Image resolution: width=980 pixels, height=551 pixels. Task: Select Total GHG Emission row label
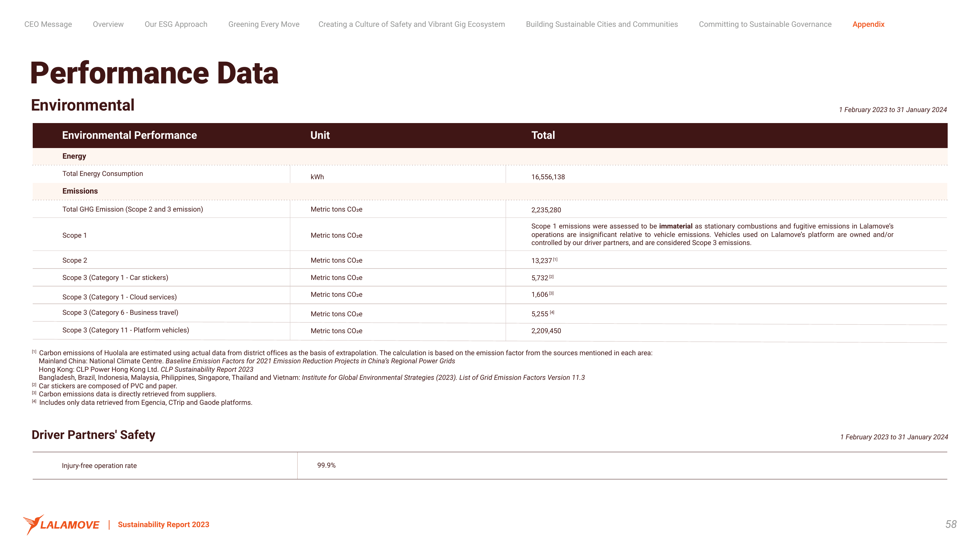coord(133,209)
